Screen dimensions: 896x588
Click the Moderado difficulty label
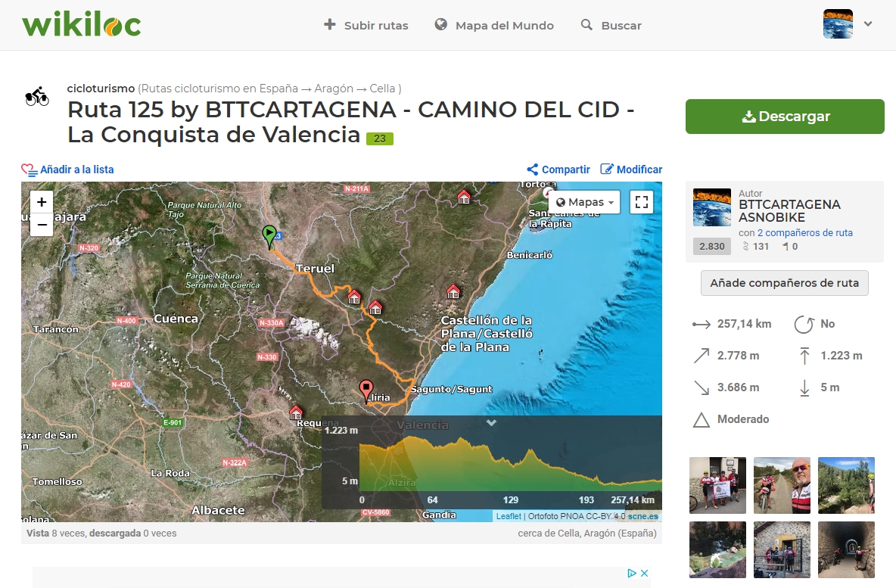pyautogui.click(x=743, y=419)
